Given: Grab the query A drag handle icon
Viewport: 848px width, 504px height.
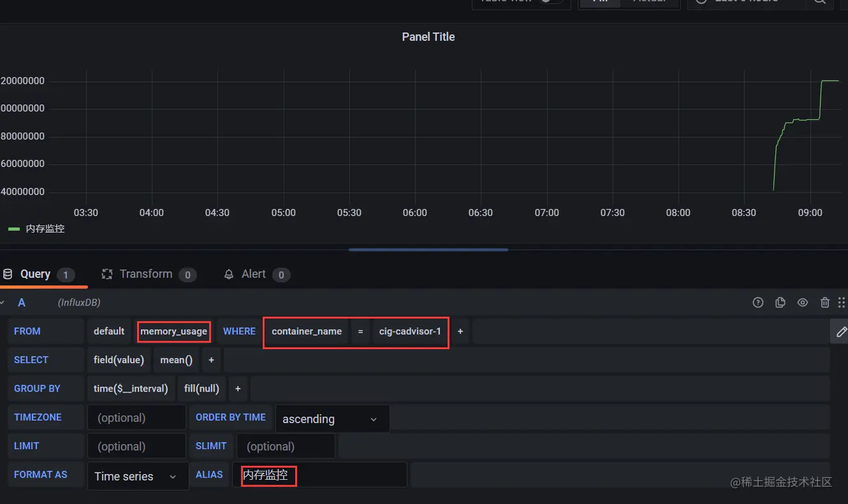Looking at the screenshot, I should click(842, 303).
